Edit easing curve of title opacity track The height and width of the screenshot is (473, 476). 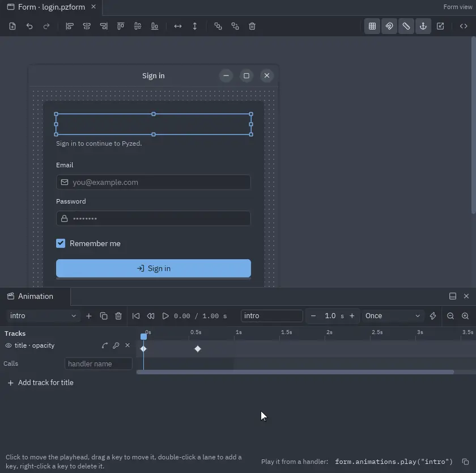[105, 345]
